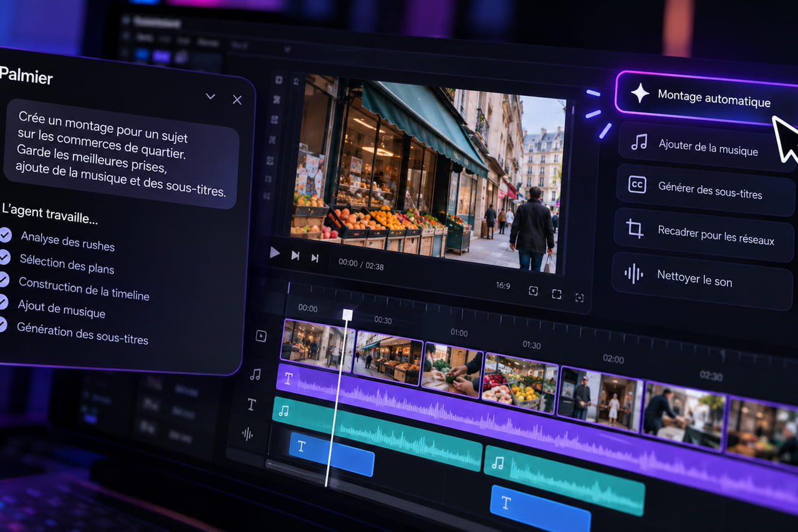Image resolution: width=798 pixels, height=532 pixels.
Task: Jump to the 00:30 mark on the ruler
Action: point(383,320)
